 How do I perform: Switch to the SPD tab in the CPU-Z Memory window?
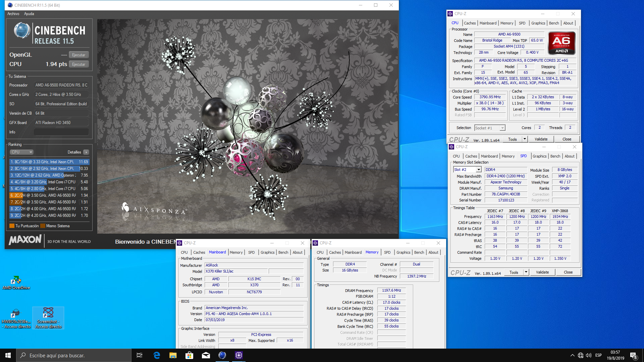387,252
